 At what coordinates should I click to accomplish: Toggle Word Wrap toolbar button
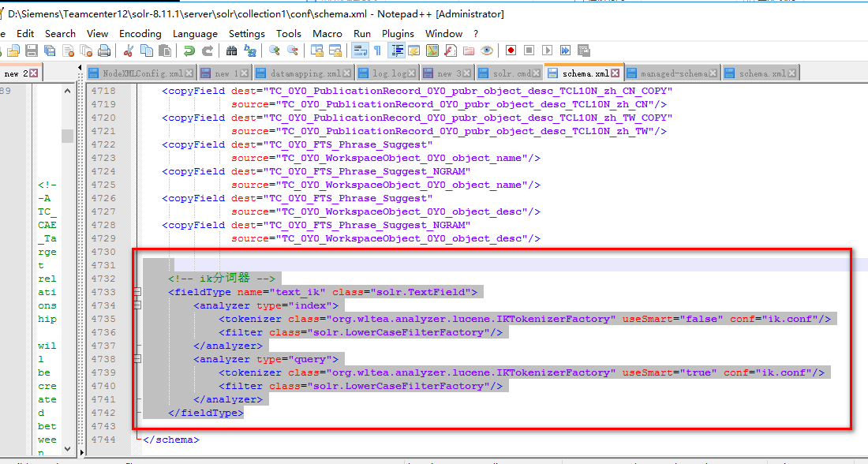(360, 51)
